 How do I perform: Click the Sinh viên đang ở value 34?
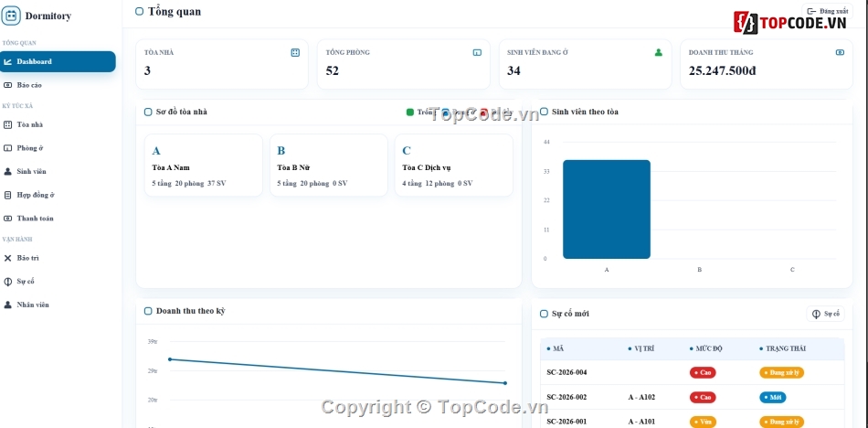(513, 71)
